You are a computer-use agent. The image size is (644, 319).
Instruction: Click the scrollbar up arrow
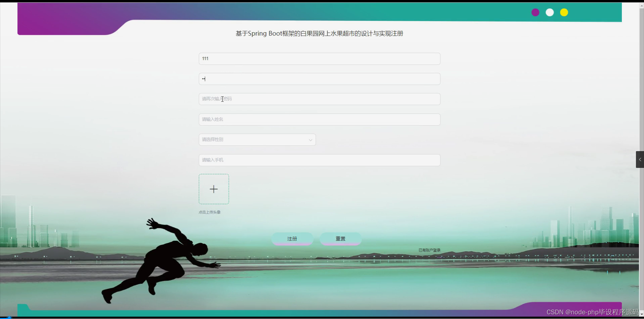click(x=641, y=5)
